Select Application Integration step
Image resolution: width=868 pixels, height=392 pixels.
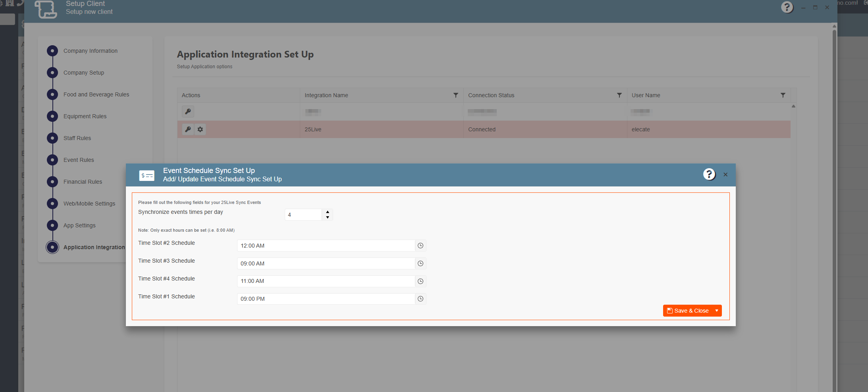coord(94,247)
